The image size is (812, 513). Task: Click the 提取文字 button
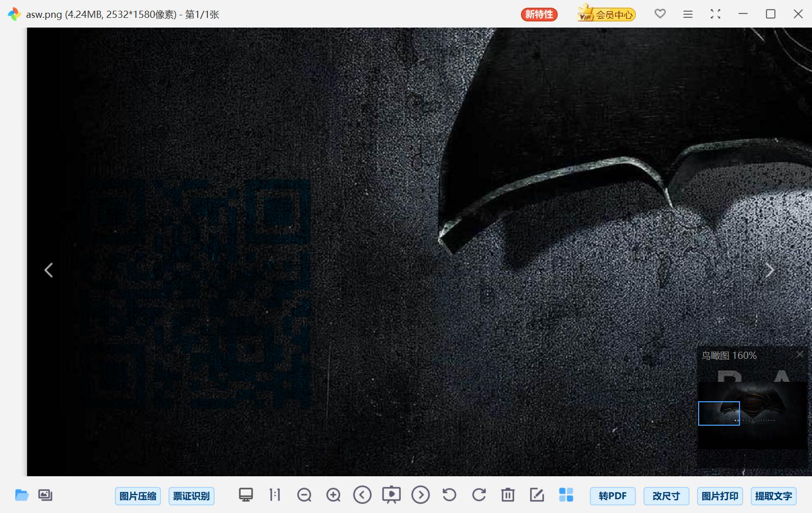[x=774, y=496]
